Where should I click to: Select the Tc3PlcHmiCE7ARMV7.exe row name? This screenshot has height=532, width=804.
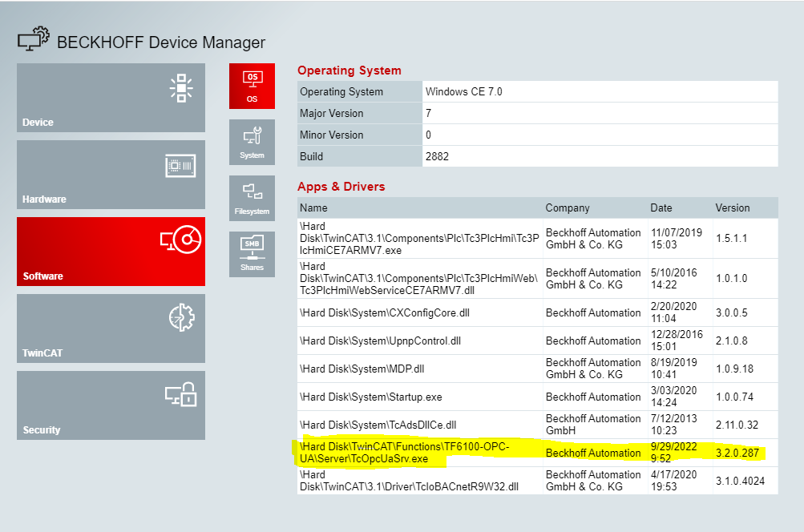click(x=419, y=238)
